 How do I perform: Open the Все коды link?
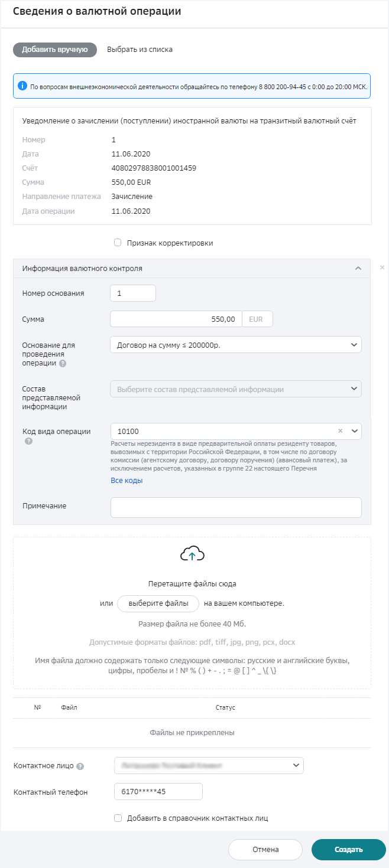coord(127,481)
